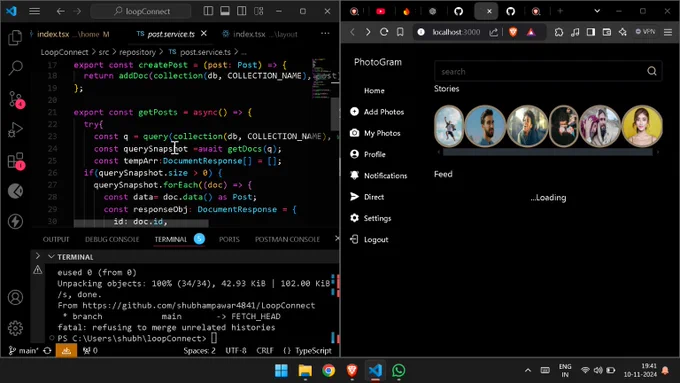Collapse the TERMINAL section chevron
This screenshot has height=383, width=680.
click(51, 257)
